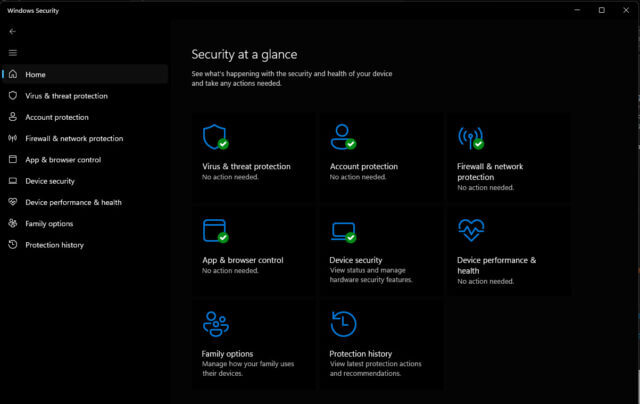Click the family icon beside Family options in sidebar

[13, 223]
